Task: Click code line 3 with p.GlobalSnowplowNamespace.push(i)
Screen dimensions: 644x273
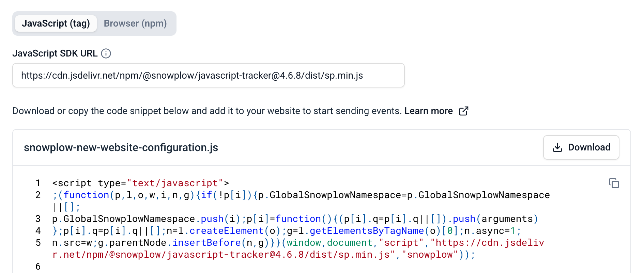Action: point(295,219)
